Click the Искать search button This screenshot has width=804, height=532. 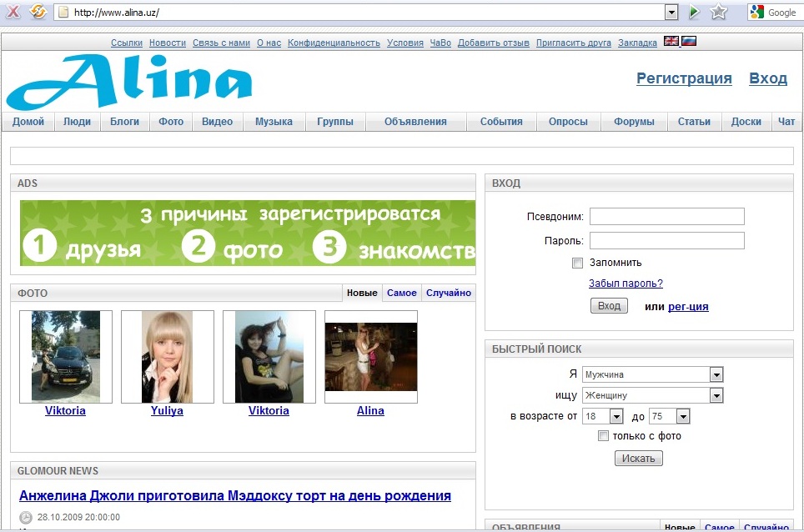(x=638, y=458)
